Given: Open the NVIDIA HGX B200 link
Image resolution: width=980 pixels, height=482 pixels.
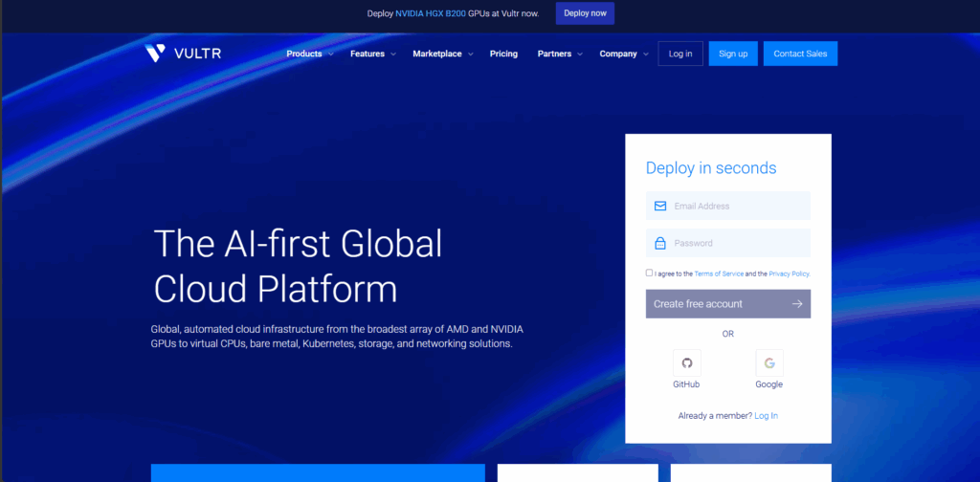Looking at the screenshot, I should click(431, 13).
